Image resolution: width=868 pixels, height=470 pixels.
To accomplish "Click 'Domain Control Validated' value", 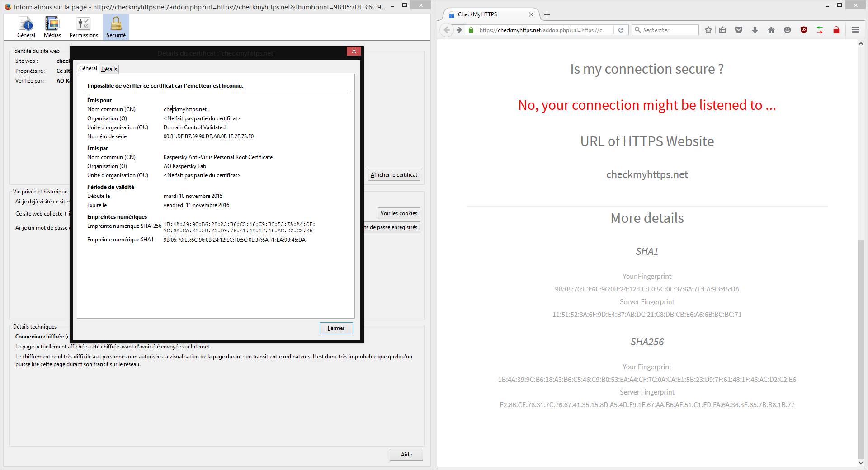I will point(194,127).
